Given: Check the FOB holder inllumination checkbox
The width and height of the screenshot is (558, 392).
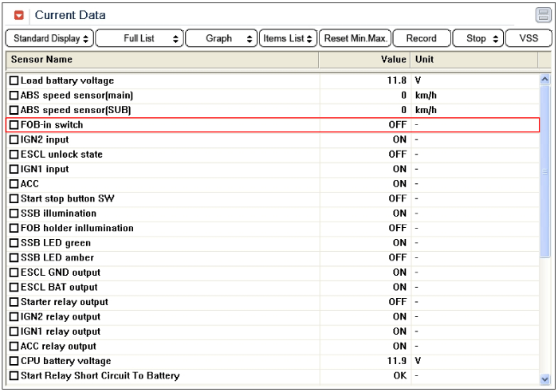Looking at the screenshot, I should click(x=14, y=228).
